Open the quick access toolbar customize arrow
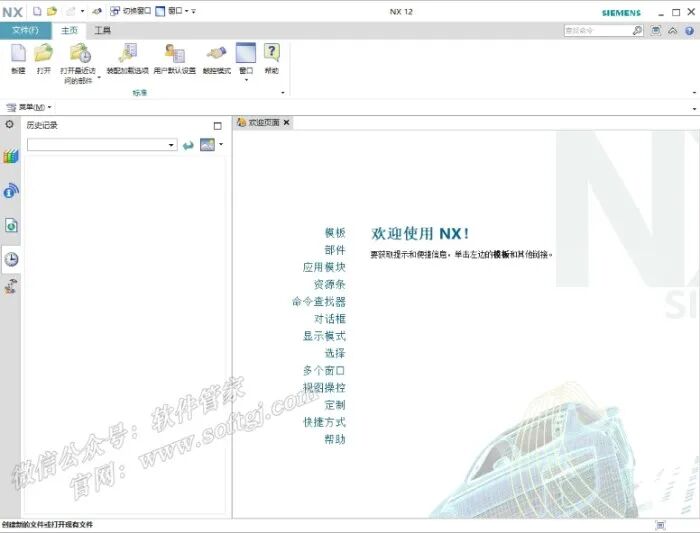The height and width of the screenshot is (533, 700). point(193,11)
